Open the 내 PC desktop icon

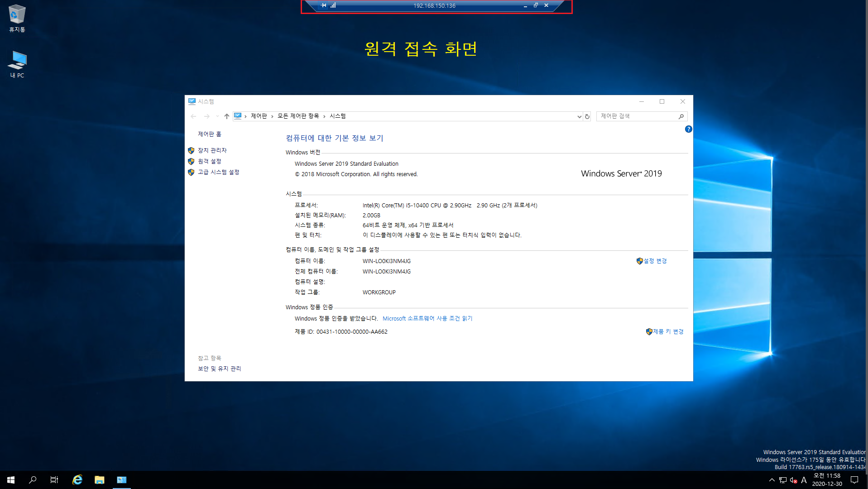tap(17, 64)
